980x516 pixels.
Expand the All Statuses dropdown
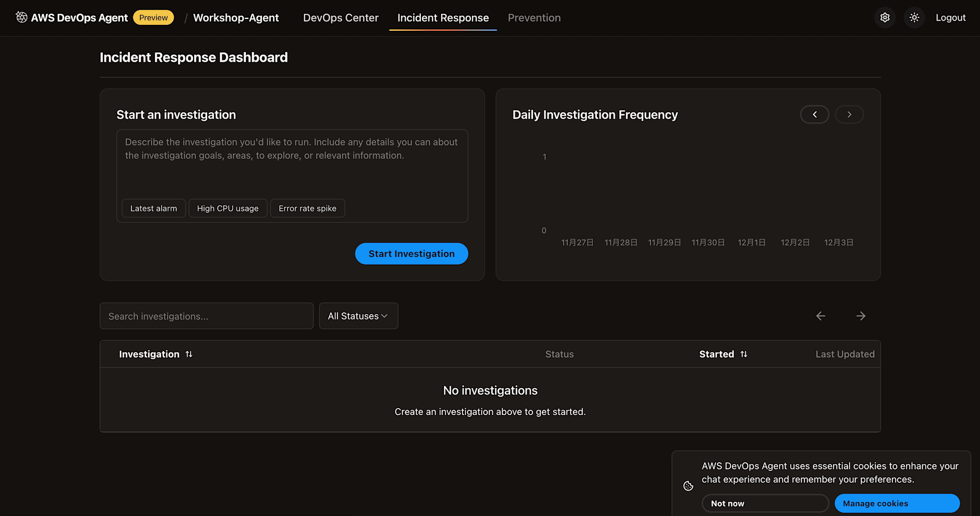tap(358, 316)
